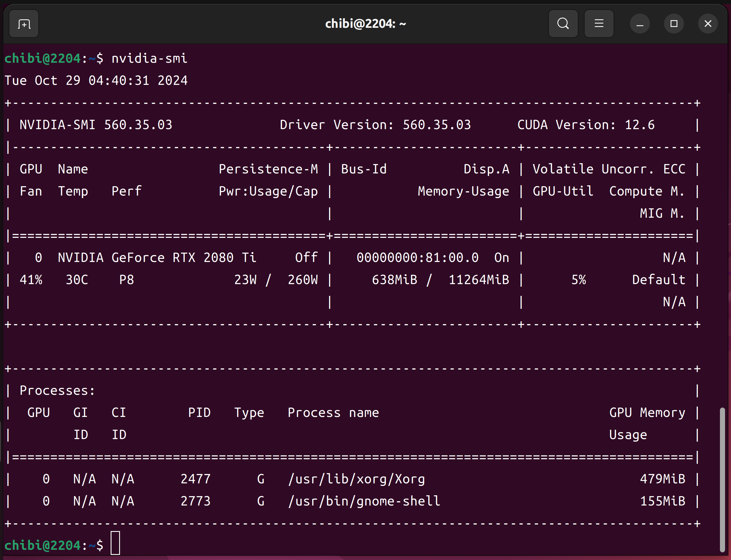Click the 638MiB memory usage value
The width and height of the screenshot is (731, 560).
395,280
